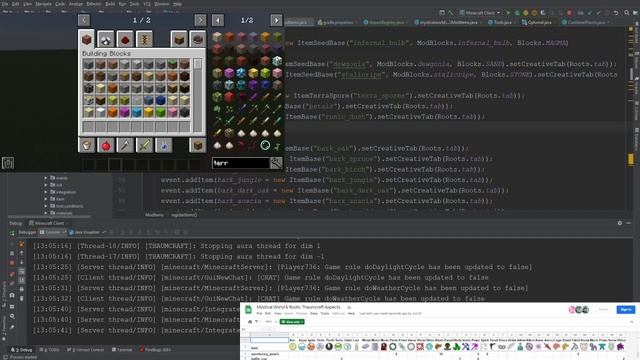The width and height of the screenshot is (640, 360).
Task: Expand the loot.conditions package in project tree
Action: coord(46,206)
